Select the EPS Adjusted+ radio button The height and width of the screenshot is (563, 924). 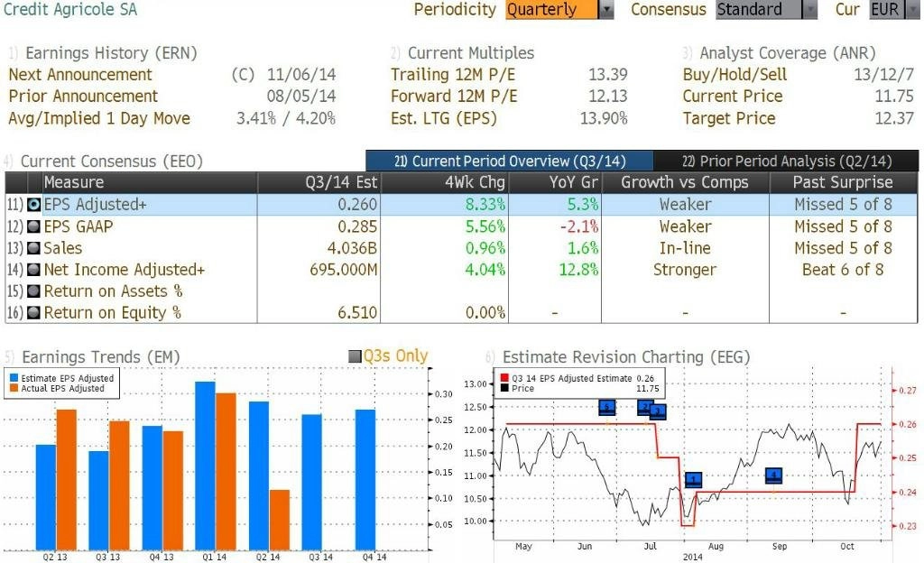pyautogui.click(x=34, y=204)
